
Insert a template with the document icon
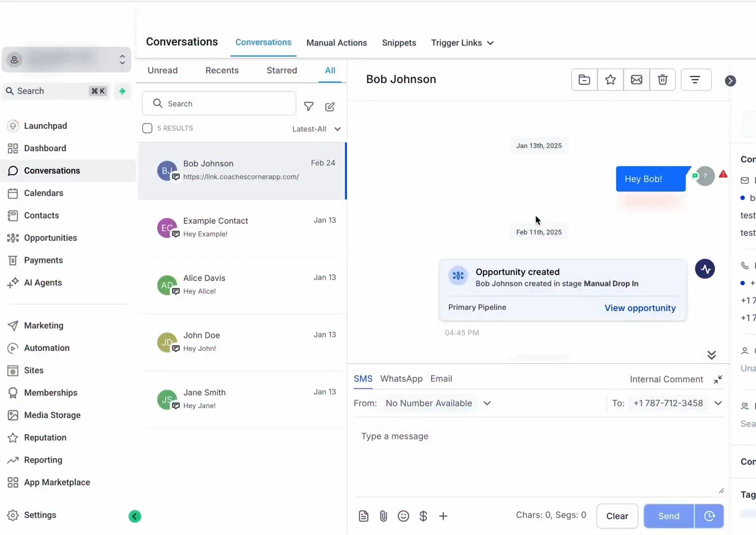coord(363,516)
